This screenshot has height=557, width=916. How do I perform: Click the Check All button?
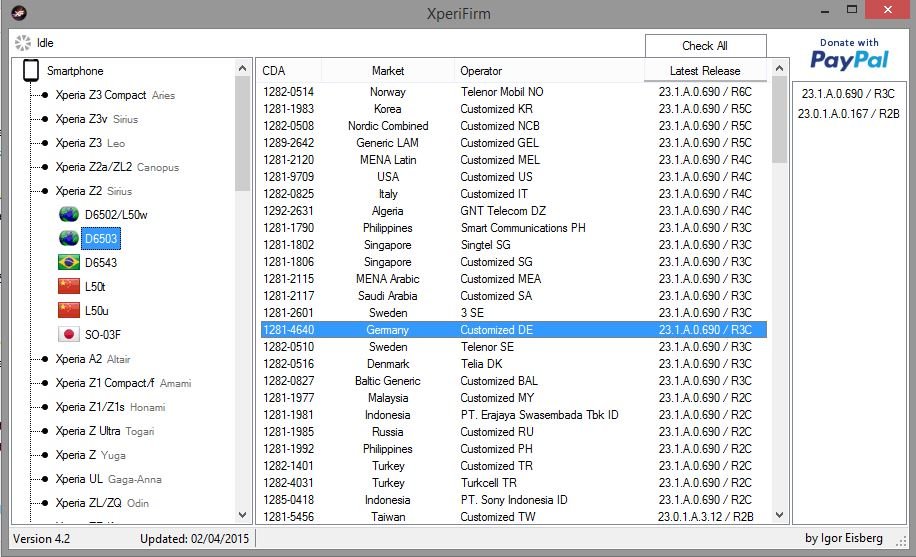tap(705, 46)
